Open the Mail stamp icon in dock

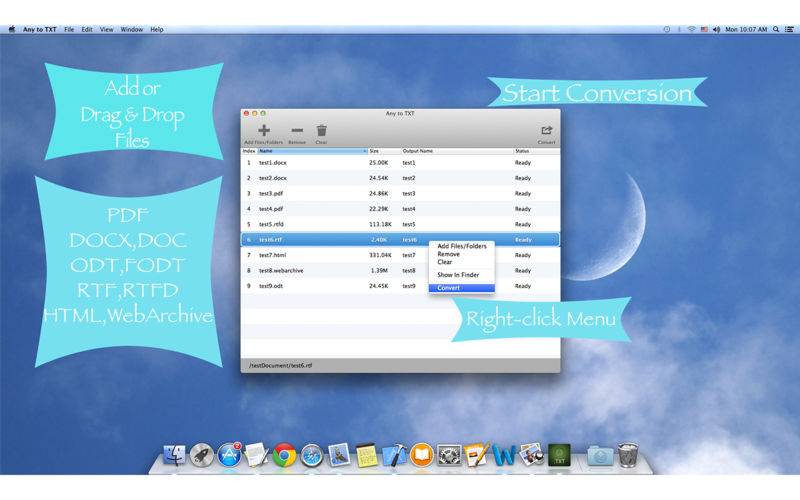(339, 455)
